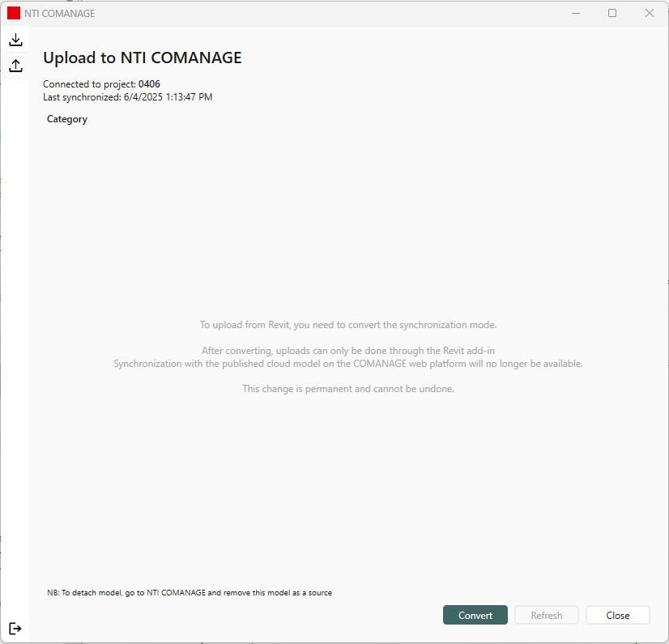Click the red NTI COMANAGE app icon

[14, 13]
